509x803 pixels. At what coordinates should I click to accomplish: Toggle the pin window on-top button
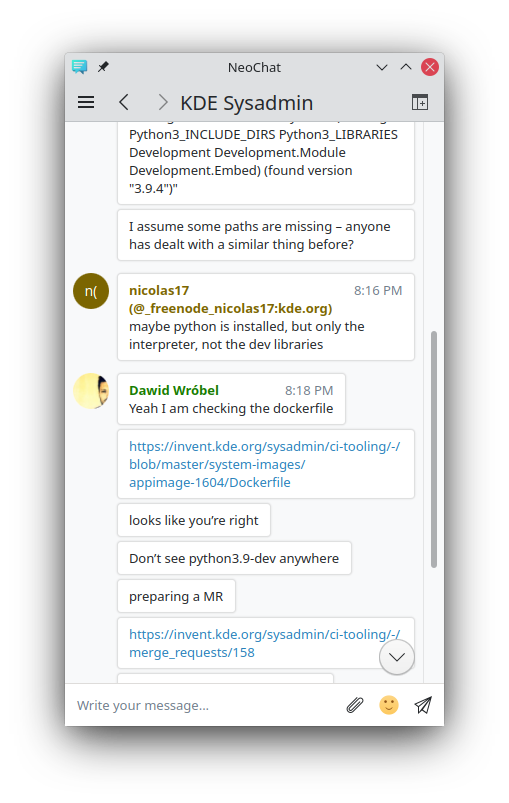103,67
